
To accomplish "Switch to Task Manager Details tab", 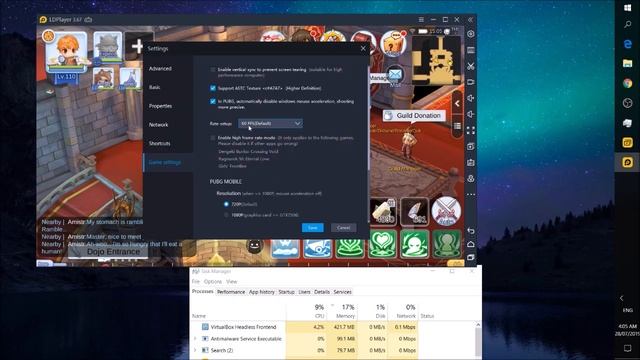I will click(322, 292).
